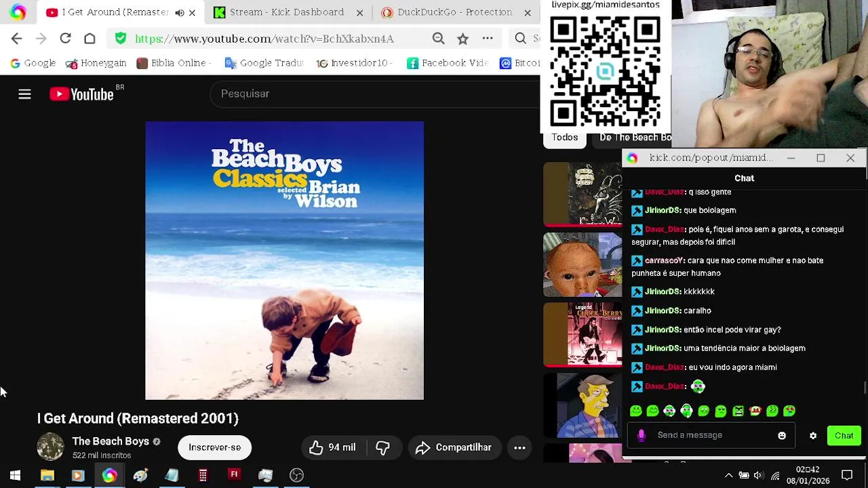Click the 'eu vou indo agora miami' message

732,367
